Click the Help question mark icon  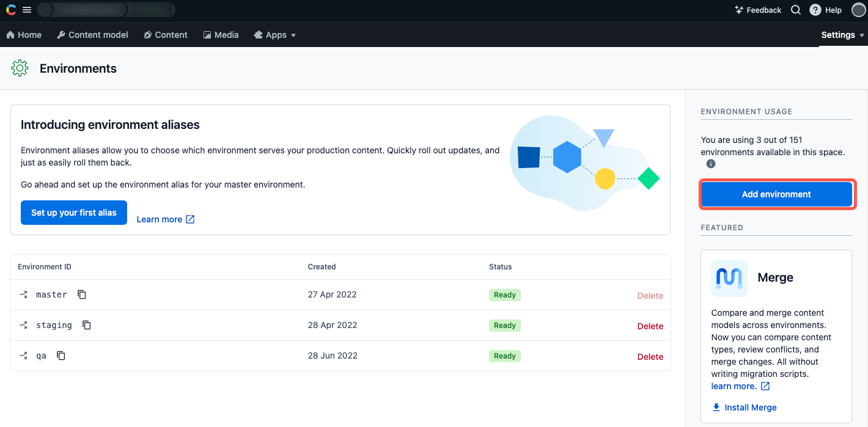pos(815,10)
